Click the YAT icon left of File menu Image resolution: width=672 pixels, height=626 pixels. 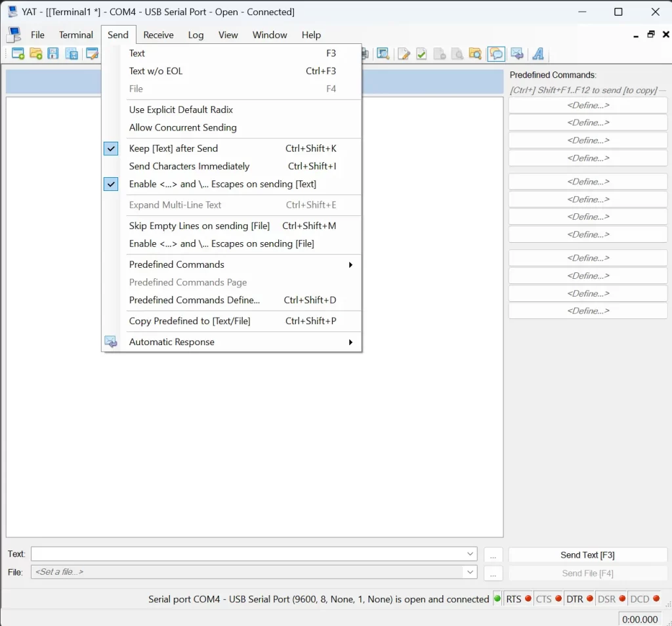coord(14,35)
